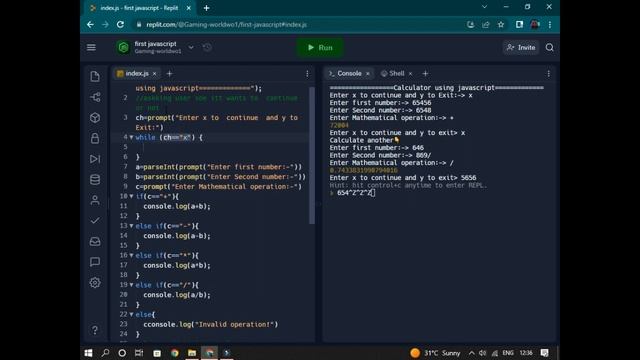The width and height of the screenshot is (640, 360).
Task: Open the console pane three-dot menu
Action: pyautogui.click(x=549, y=73)
